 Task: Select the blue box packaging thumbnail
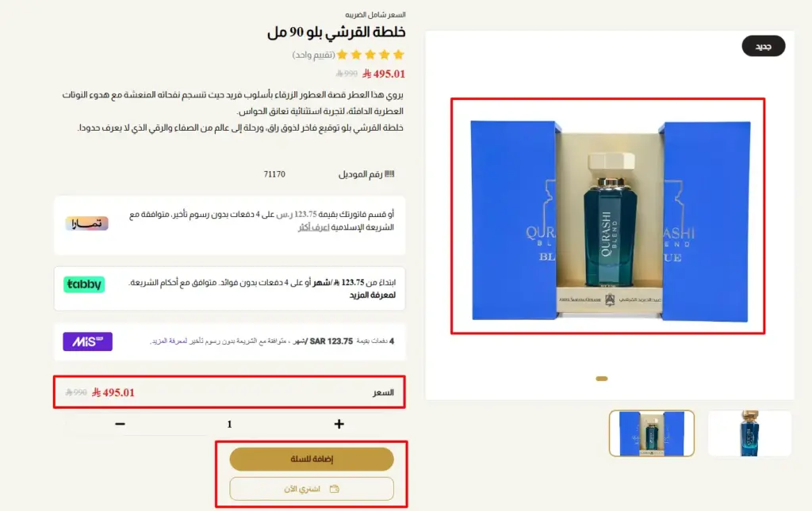[x=652, y=433]
